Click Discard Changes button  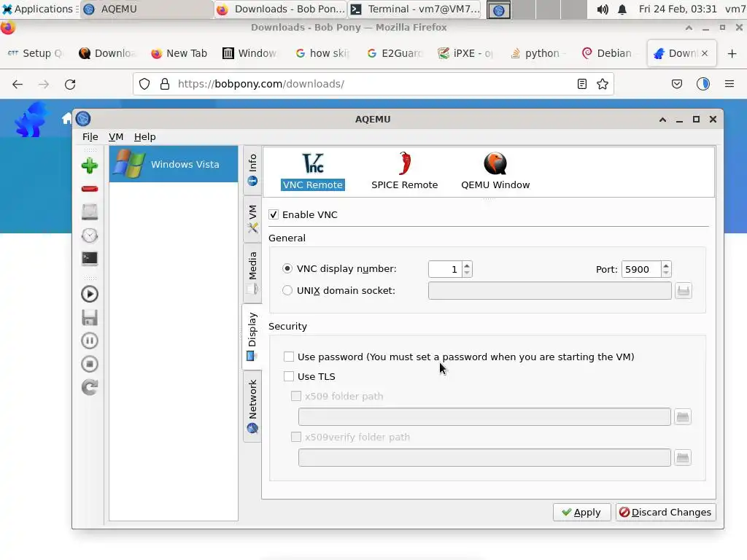[x=665, y=513]
